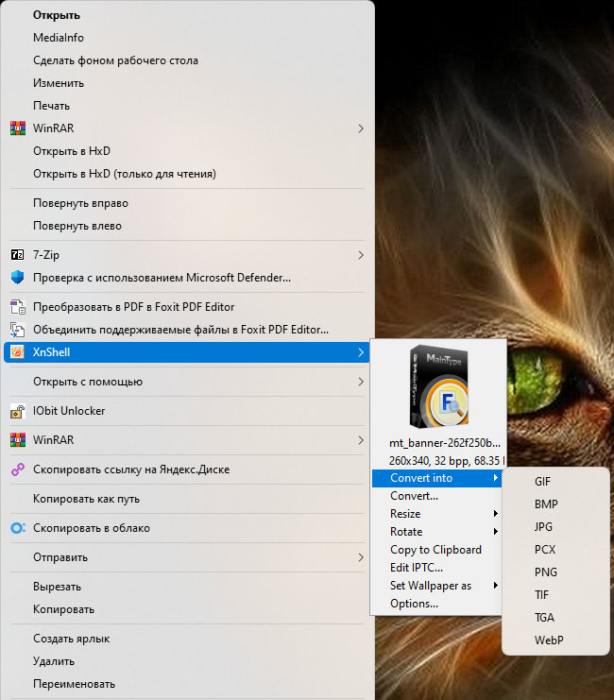The image size is (614, 700).
Task: Select PNG conversion format
Action: tap(545, 572)
